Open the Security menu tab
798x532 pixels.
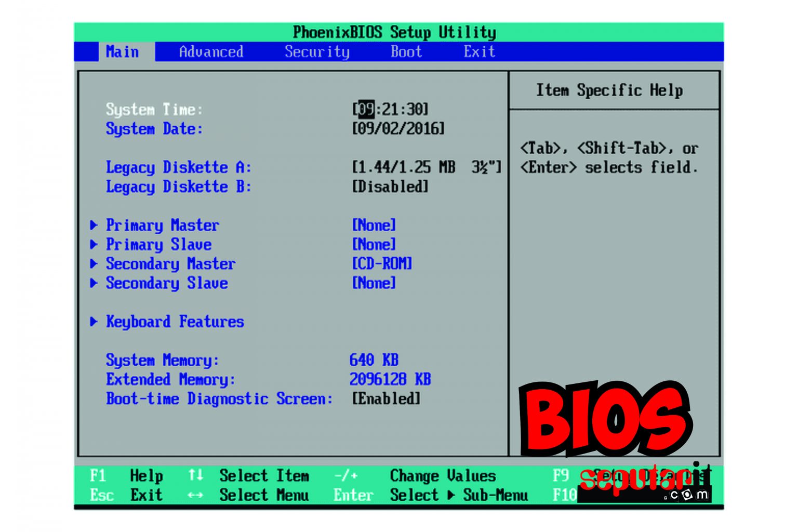[x=317, y=52]
